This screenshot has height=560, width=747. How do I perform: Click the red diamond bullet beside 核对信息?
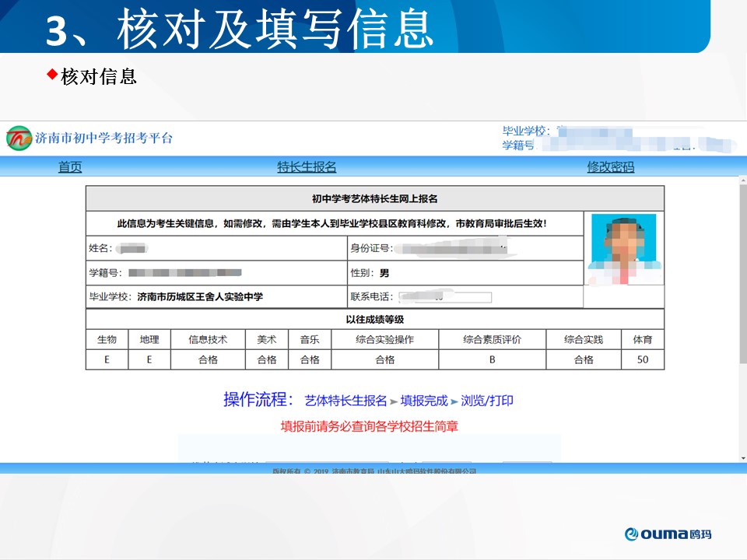[52, 75]
